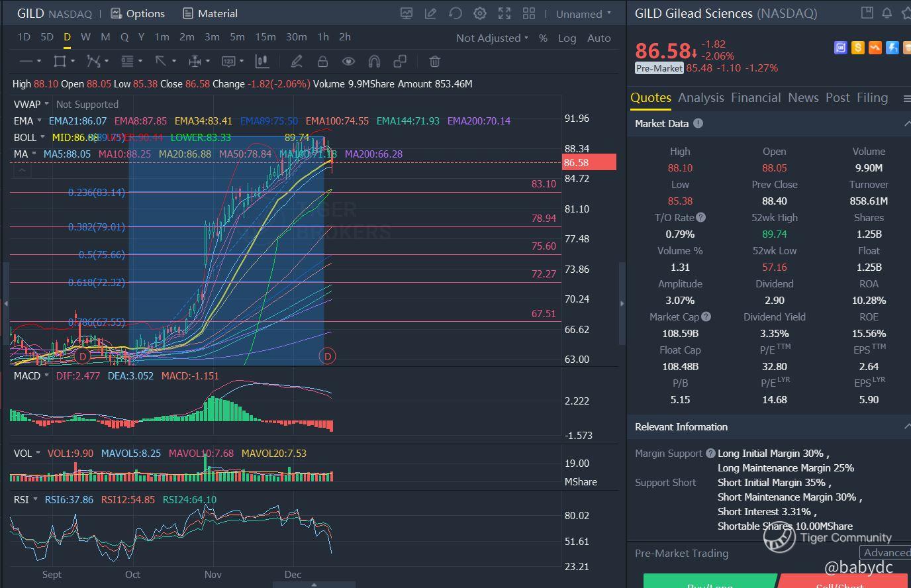This screenshot has width=911, height=588.
Task: Open the News tab
Action: (x=803, y=98)
